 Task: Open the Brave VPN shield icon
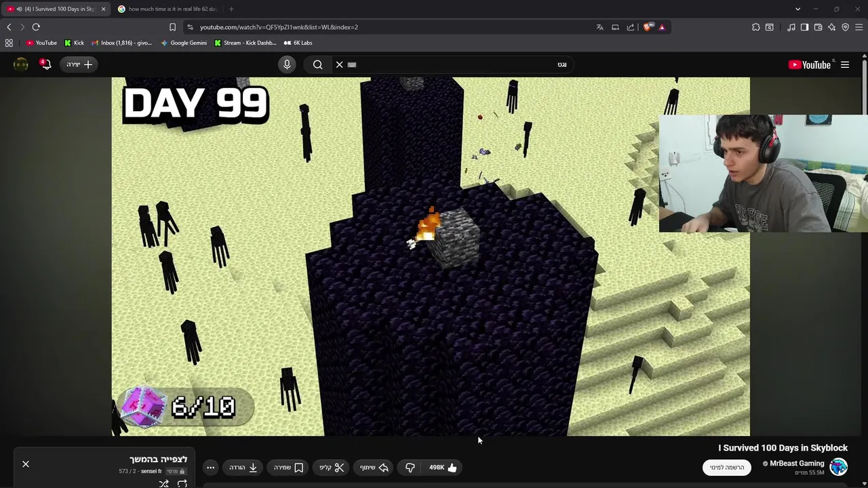click(845, 27)
